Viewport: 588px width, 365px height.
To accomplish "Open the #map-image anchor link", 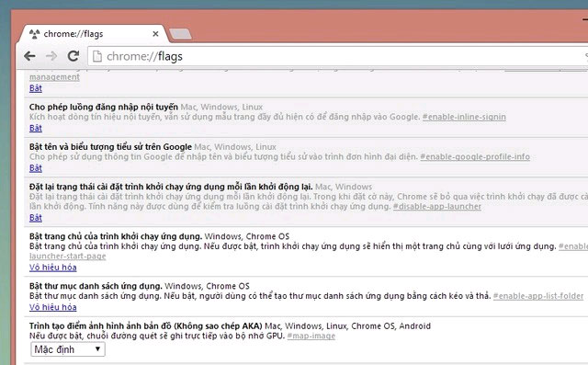I will pyautogui.click(x=311, y=336).
